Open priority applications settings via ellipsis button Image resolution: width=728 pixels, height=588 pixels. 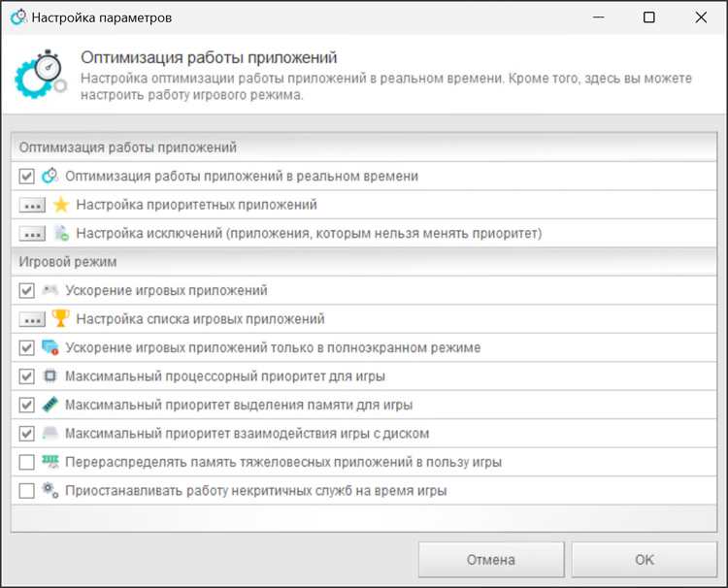pos(32,205)
